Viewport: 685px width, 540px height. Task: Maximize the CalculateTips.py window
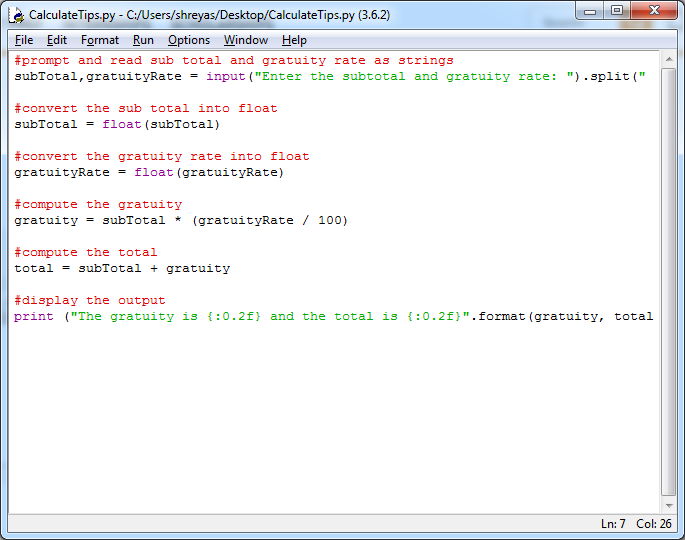(x=617, y=11)
